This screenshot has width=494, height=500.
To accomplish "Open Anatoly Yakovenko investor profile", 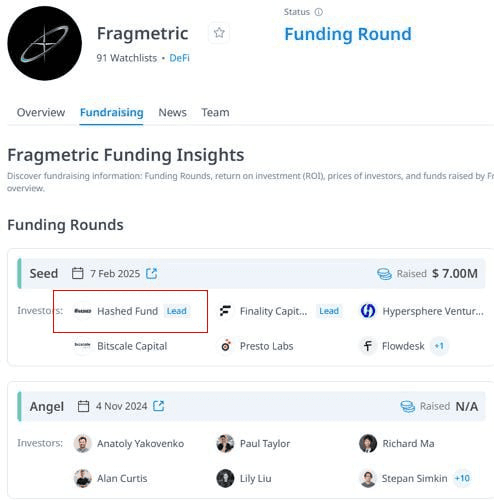I will tap(140, 444).
